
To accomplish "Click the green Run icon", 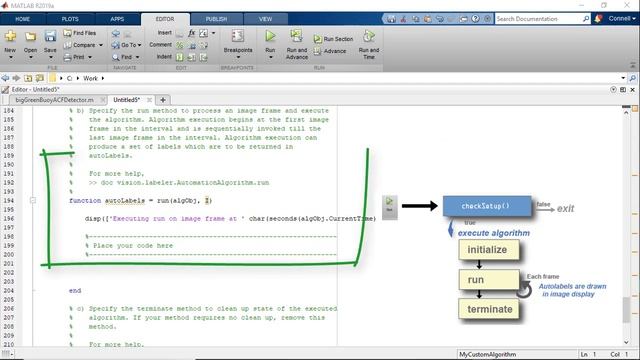I will (270, 36).
